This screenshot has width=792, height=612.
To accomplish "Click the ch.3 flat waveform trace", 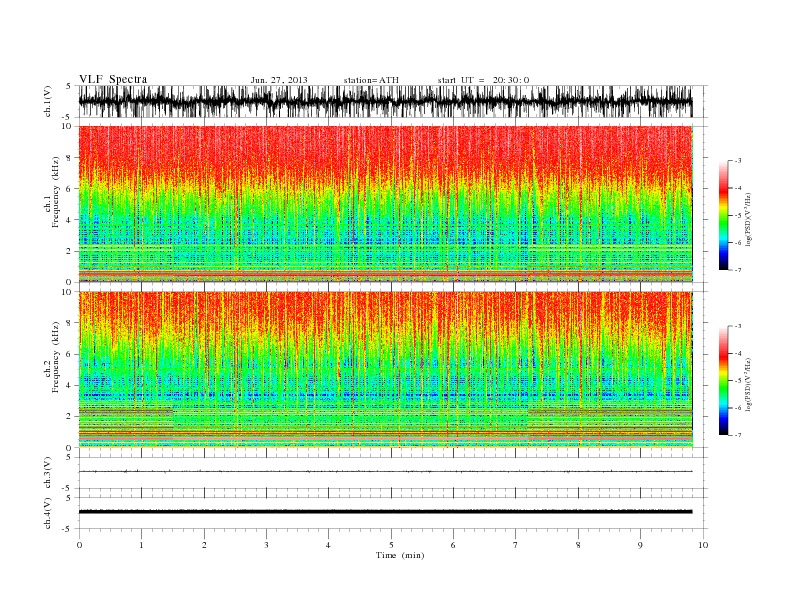I will click(x=385, y=472).
